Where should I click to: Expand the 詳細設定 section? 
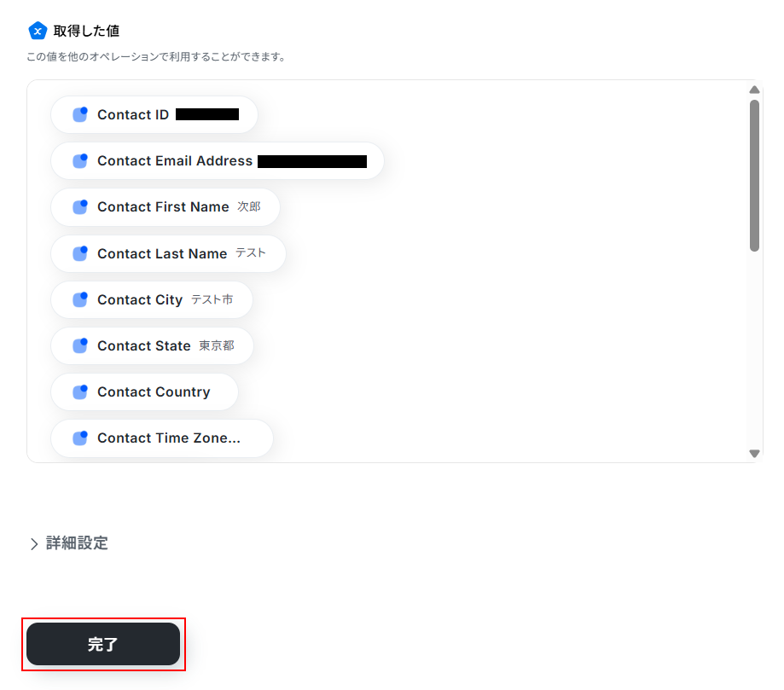point(69,543)
